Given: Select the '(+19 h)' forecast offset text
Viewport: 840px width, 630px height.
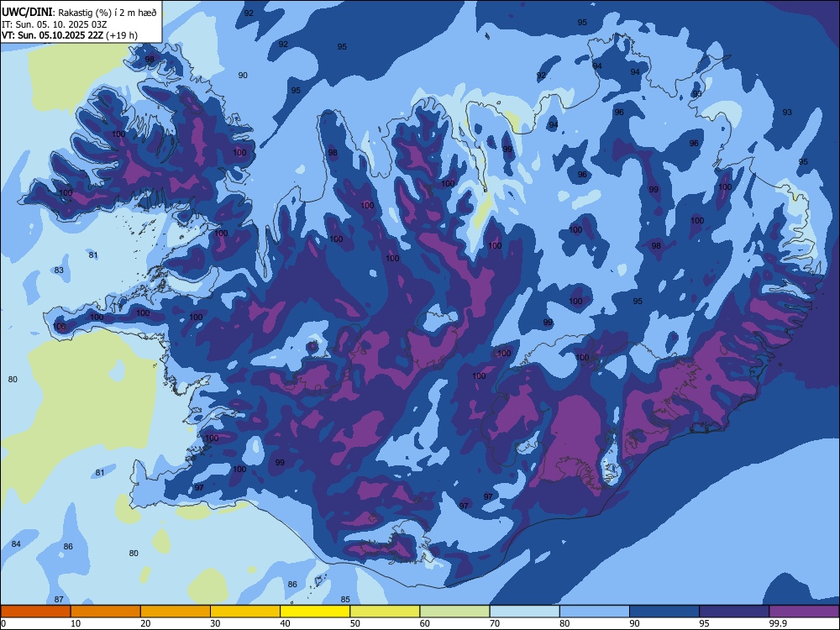Looking at the screenshot, I should click(122, 36).
